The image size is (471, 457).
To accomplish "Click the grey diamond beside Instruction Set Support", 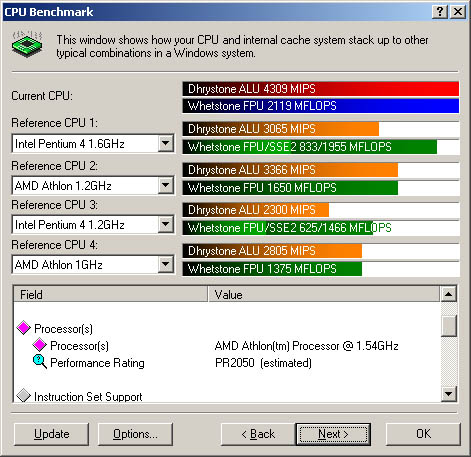I will [x=24, y=395].
